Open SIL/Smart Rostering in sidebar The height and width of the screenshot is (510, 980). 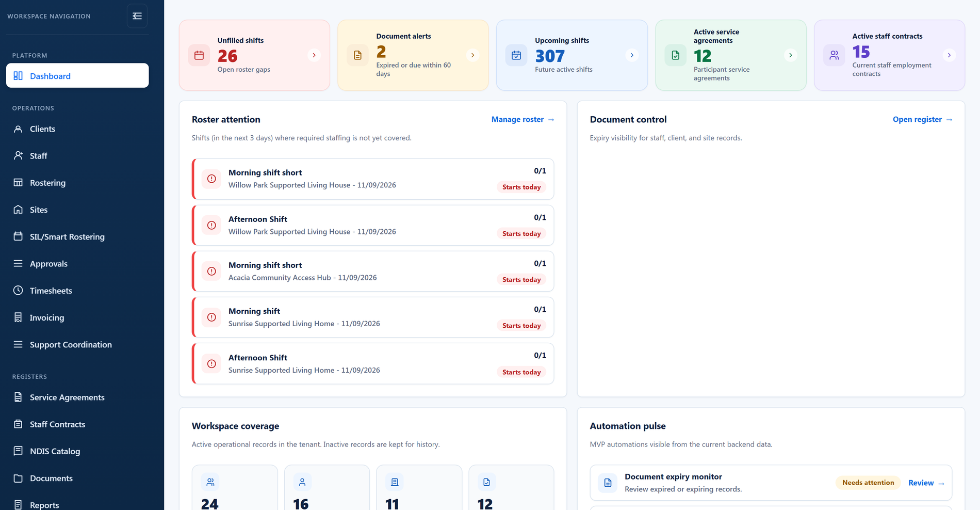77,237
